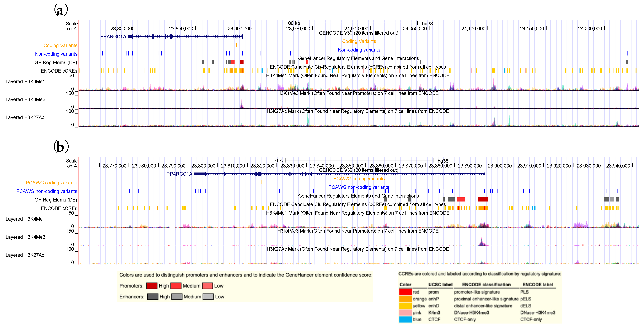
Task: Click GH Reg Elems (DE) label in panel a
Action: coord(56,63)
